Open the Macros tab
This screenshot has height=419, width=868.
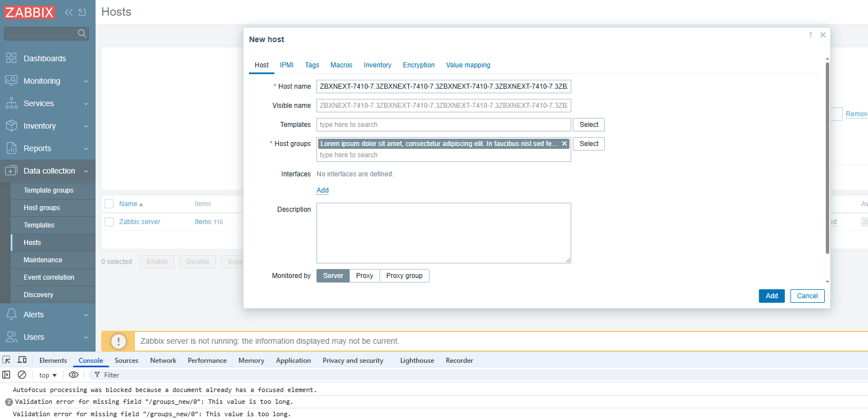pyautogui.click(x=341, y=65)
